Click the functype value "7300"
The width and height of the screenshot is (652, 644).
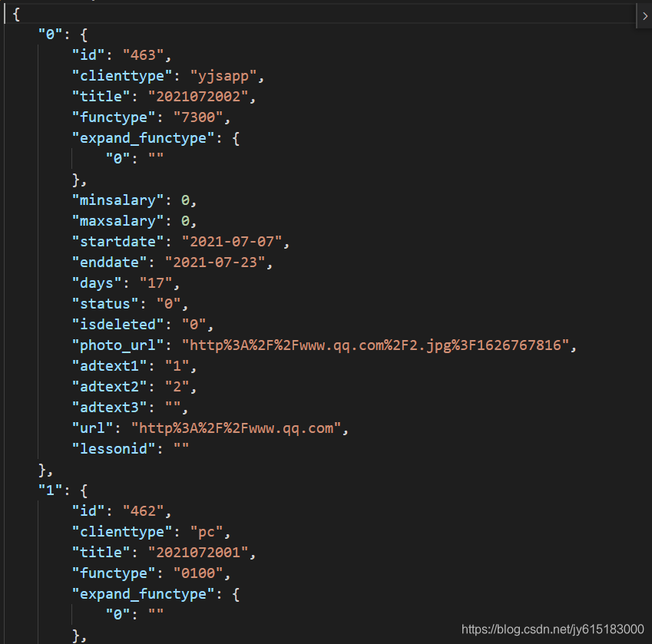point(198,117)
